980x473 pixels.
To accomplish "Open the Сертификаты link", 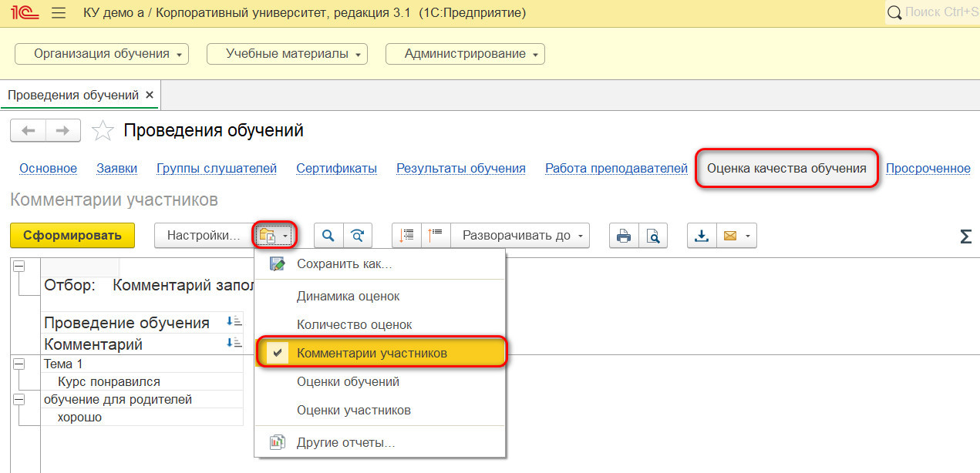I will 337,168.
